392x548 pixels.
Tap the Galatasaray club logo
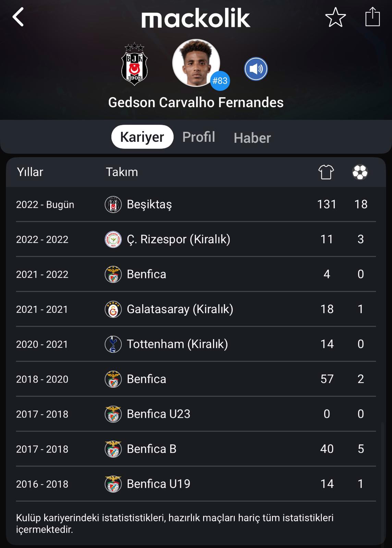click(x=113, y=309)
